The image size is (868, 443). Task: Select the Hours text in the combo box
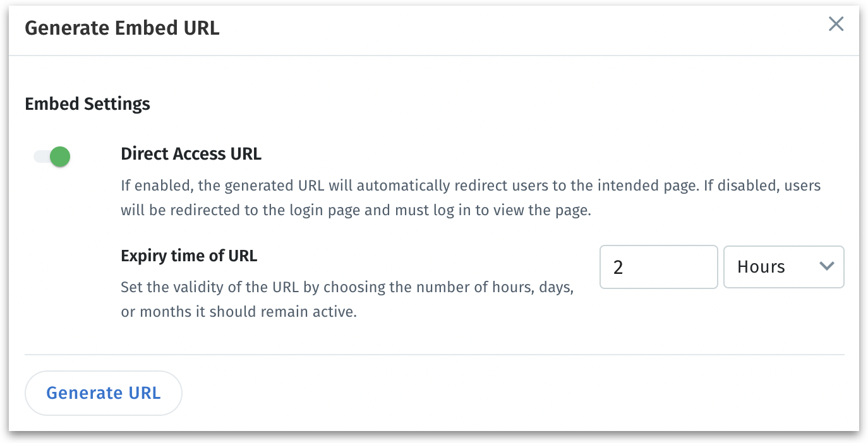(x=761, y=267)
